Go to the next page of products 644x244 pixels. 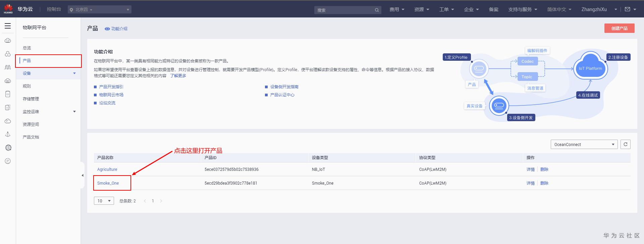coord(161,201)
